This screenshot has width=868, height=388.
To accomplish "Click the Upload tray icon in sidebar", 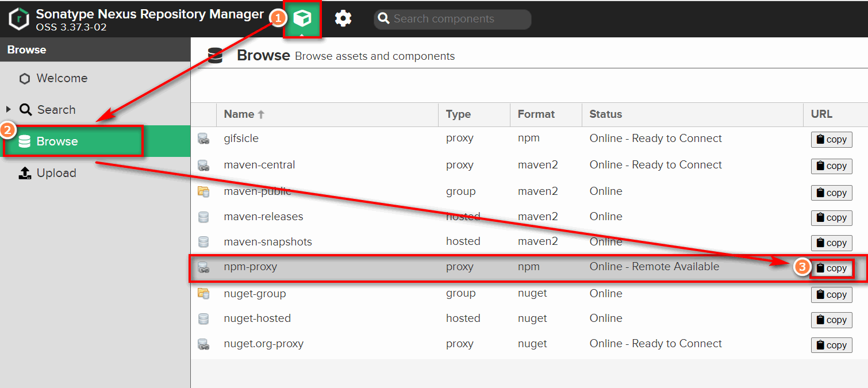I will pyautogui.click(x=25, y=173).
